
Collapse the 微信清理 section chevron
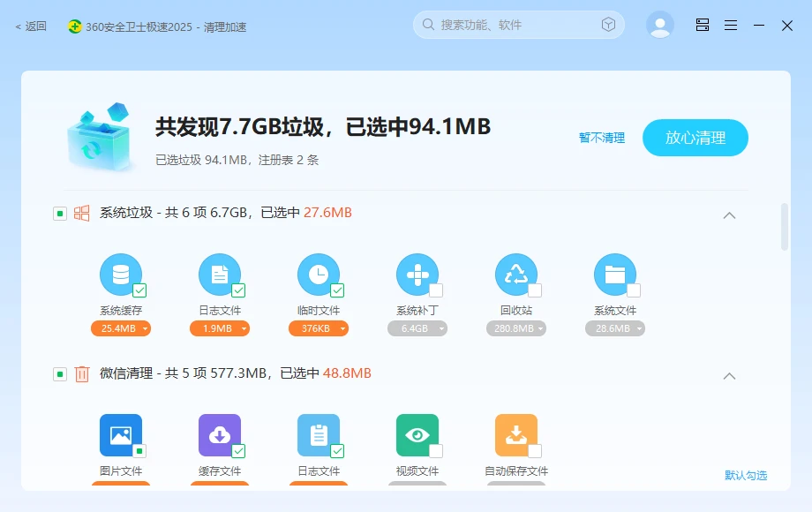729,376
